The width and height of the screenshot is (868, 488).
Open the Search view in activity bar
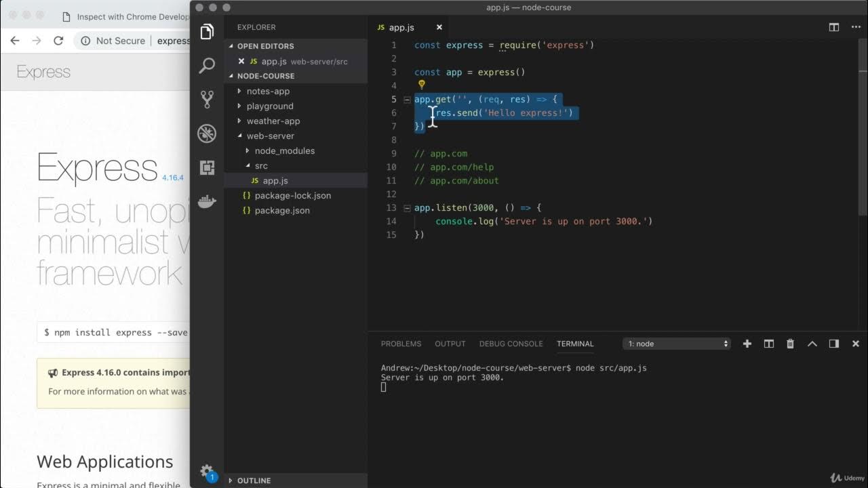click(x=207, y=66)
